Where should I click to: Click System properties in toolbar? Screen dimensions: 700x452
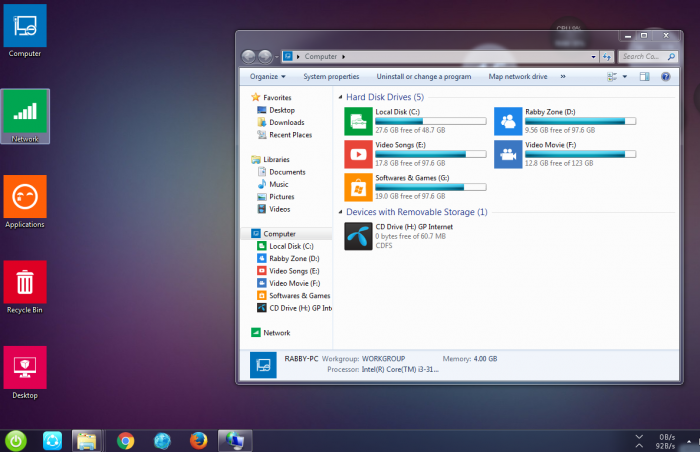click(331, 76)
